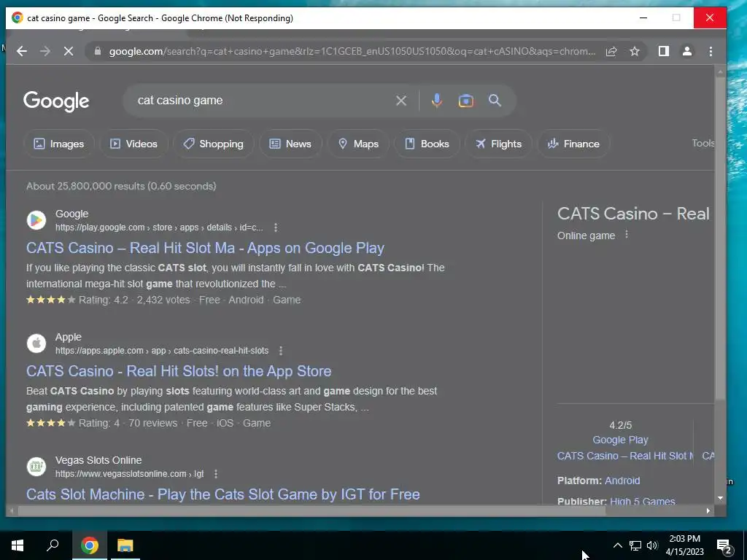Viewport: 747px width, 560px height.
Task: Filter results by Images
Action: coord(59,144)
